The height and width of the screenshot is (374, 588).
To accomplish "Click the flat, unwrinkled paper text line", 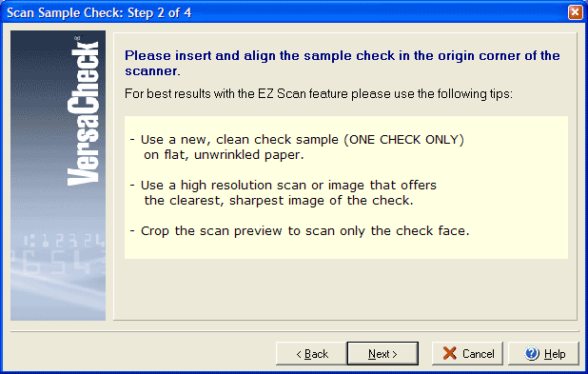I will [224, 154].
